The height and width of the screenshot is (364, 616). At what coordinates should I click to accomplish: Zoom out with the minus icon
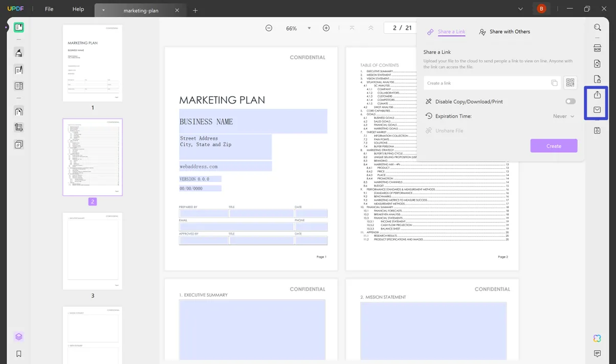(269, 28)
